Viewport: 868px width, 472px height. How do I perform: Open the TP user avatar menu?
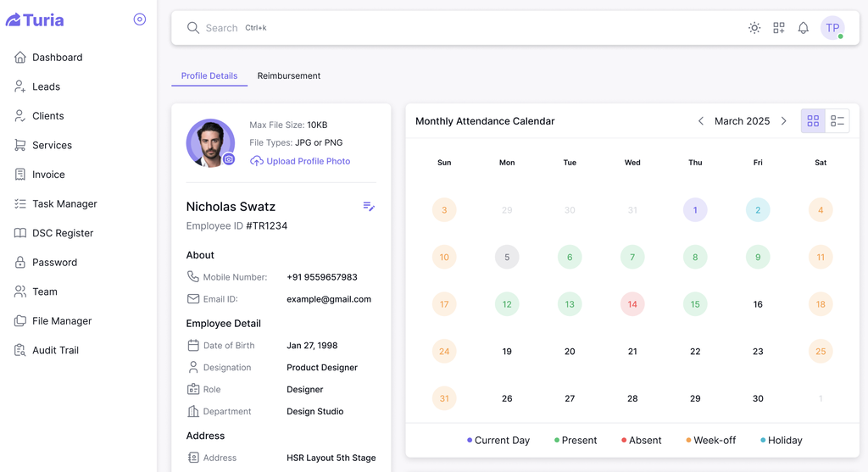point(832,28)
